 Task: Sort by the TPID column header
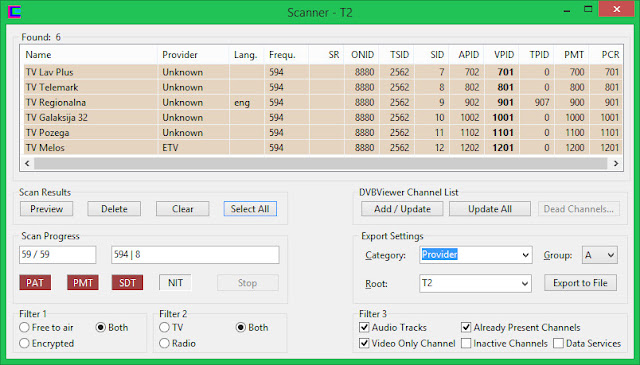[x=536, y=55]
